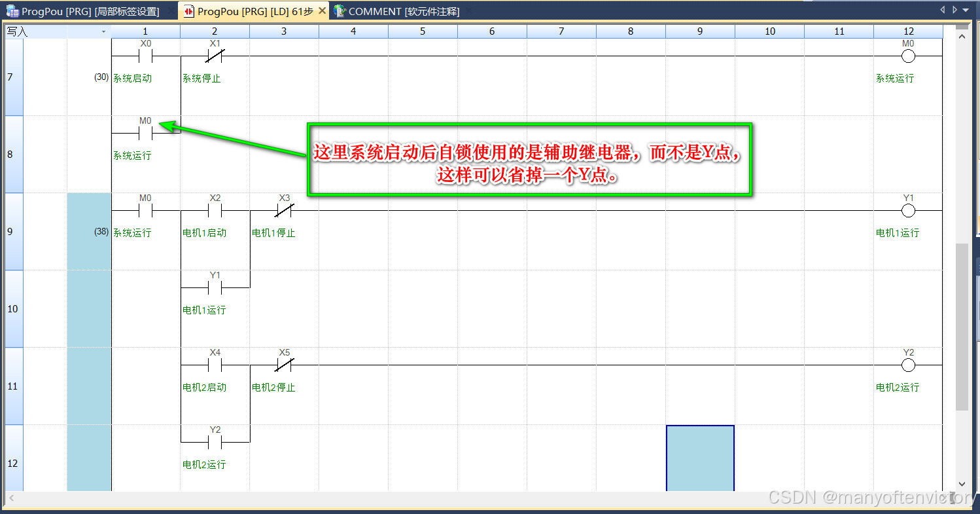This screenshot has height=514, width=980.
Task: Click the vertical scrollbar thumb
Action: point(962,326)
